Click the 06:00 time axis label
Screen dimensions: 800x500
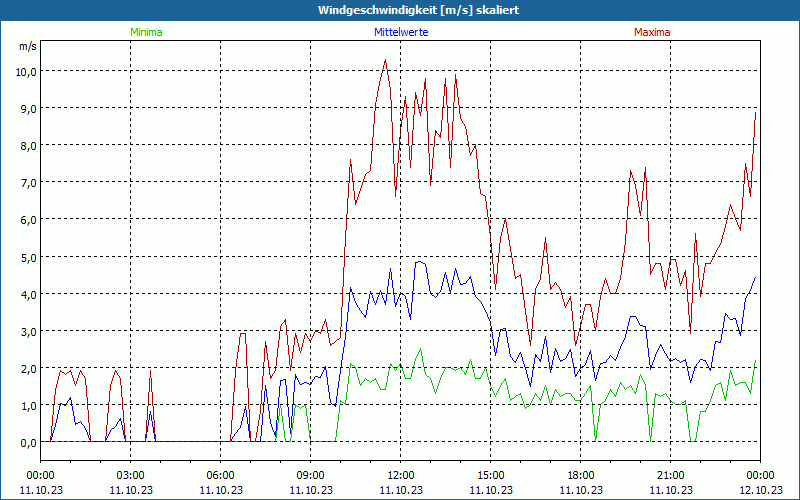pyautogui.click(x=220, y=476)
